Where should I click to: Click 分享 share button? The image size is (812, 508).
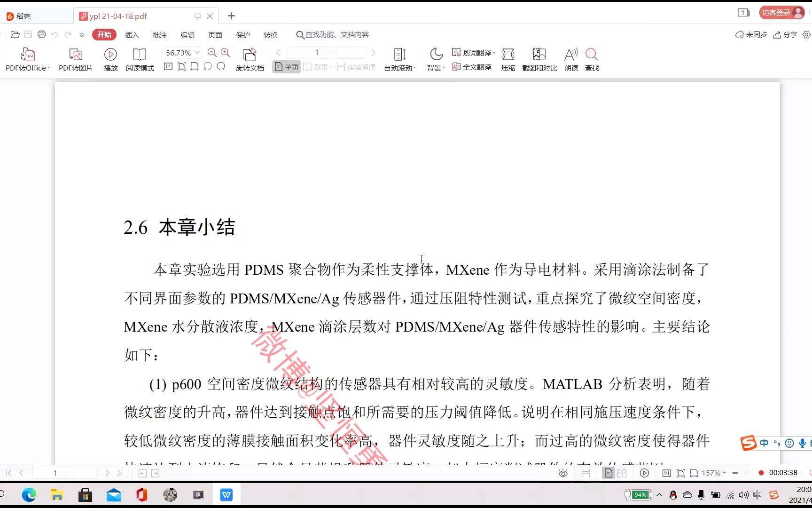click(785, 35)
